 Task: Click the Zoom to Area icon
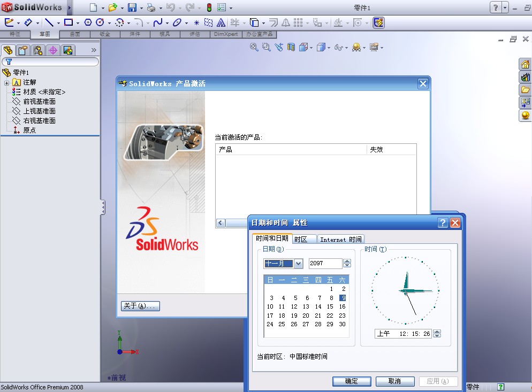pyautogui.click(x=267, y=47)
